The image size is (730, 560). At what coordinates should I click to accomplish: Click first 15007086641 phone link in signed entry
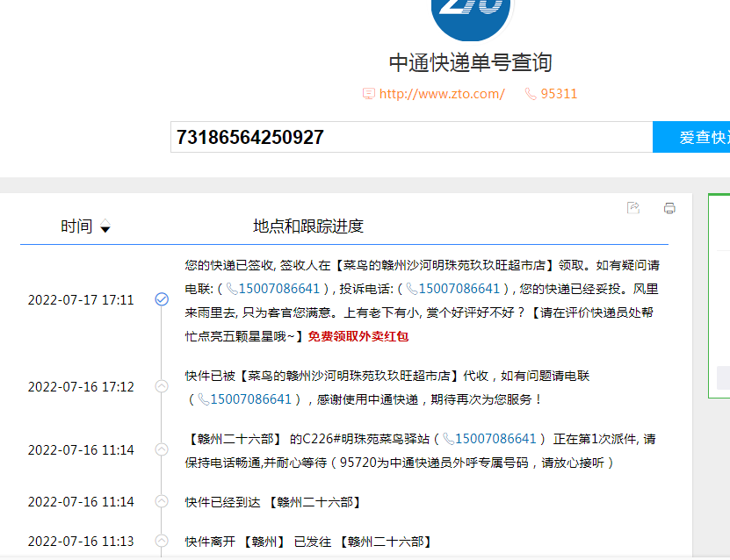pyautogui.click(x=278, y=289)
